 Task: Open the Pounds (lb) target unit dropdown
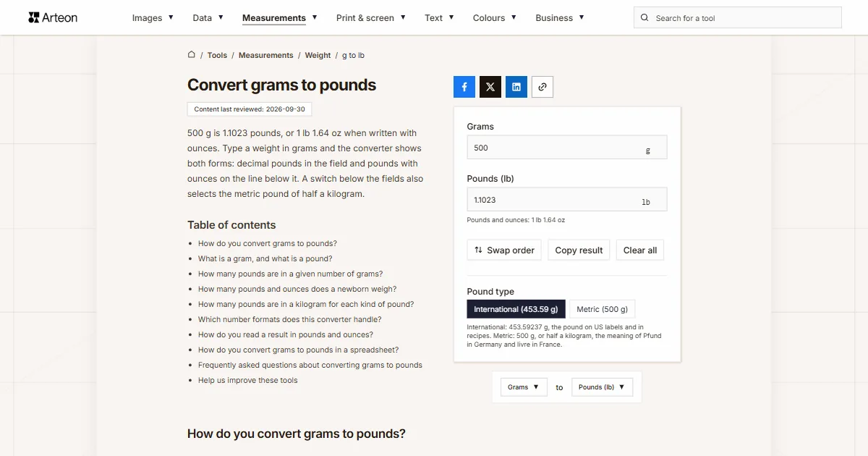(603, 387)
